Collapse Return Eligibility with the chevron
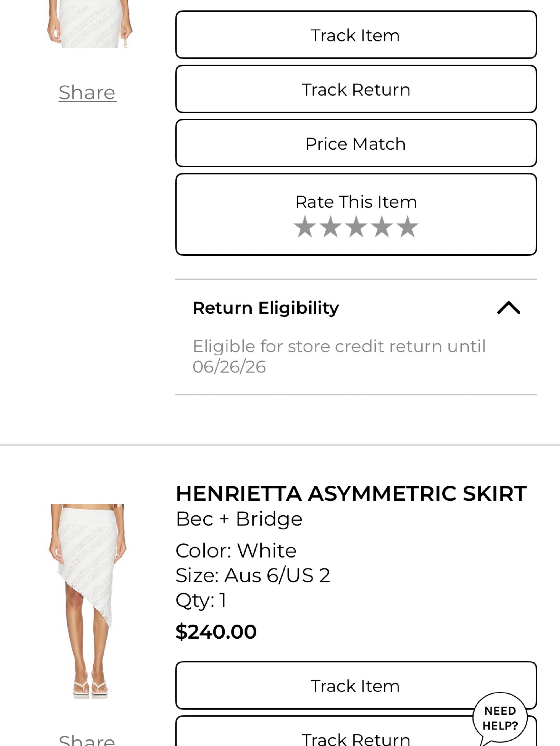Screen dimensions: 560x746 pos(508,308)
